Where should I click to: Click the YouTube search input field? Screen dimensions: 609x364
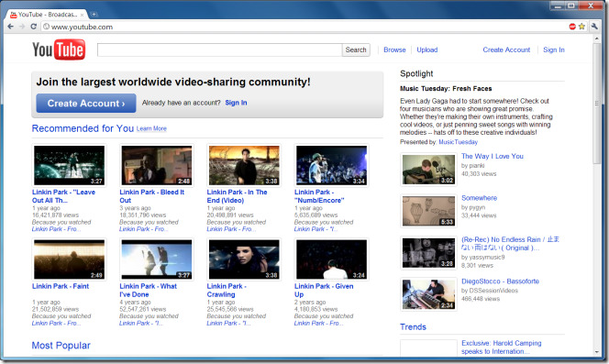[x=220, y=50]
